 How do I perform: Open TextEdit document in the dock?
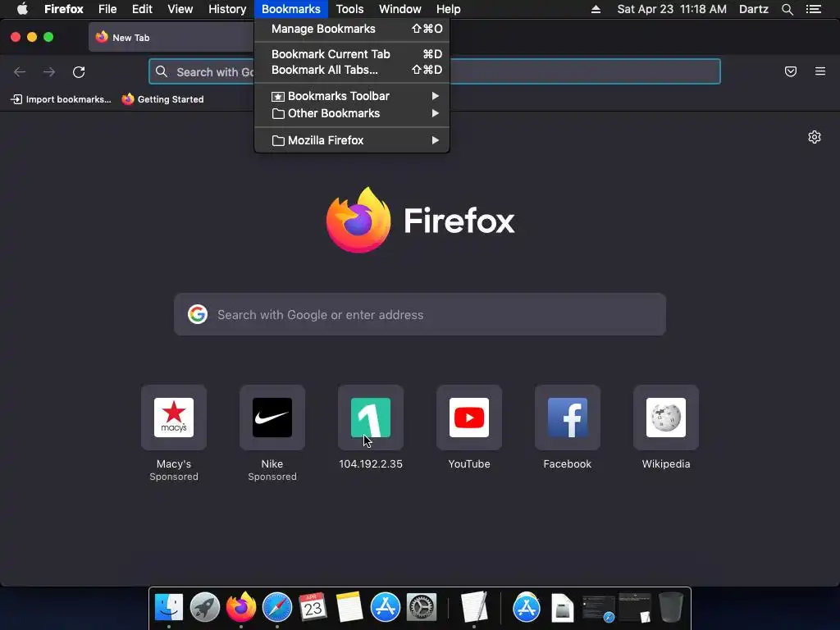(474, 608)
